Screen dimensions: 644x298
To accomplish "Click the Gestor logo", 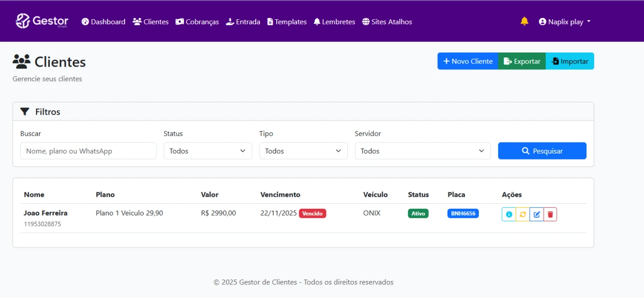I will click(42, 21).
